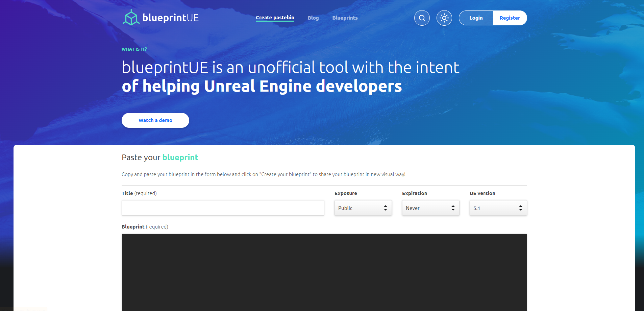The width and height of the screenshot is (644, 311).
Task: Go to the Blog page
Action: click(x=313, y=18)
